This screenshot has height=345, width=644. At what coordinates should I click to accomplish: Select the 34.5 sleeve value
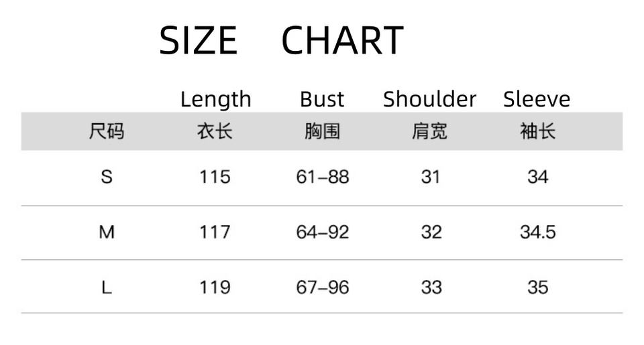pos(537,232)
